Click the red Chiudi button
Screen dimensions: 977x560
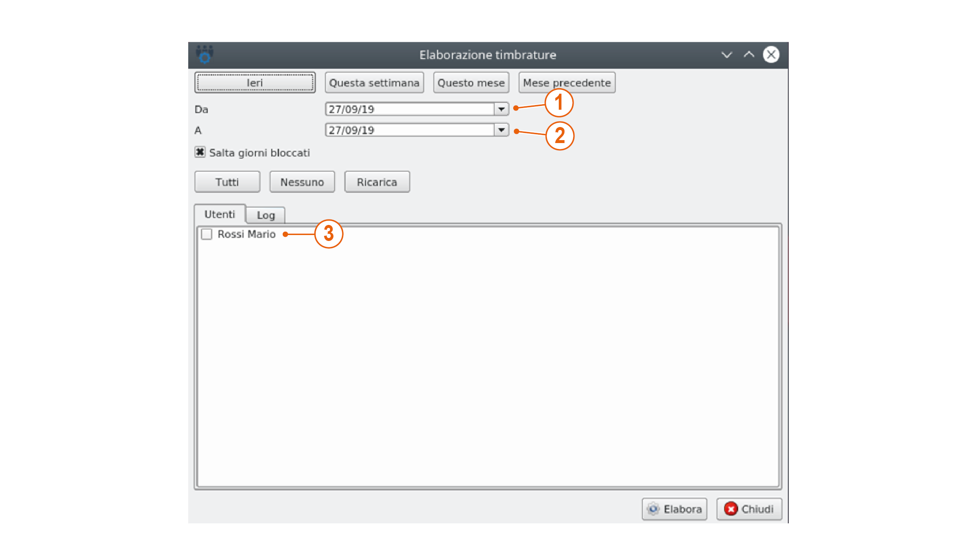click(x=749, y=509)
